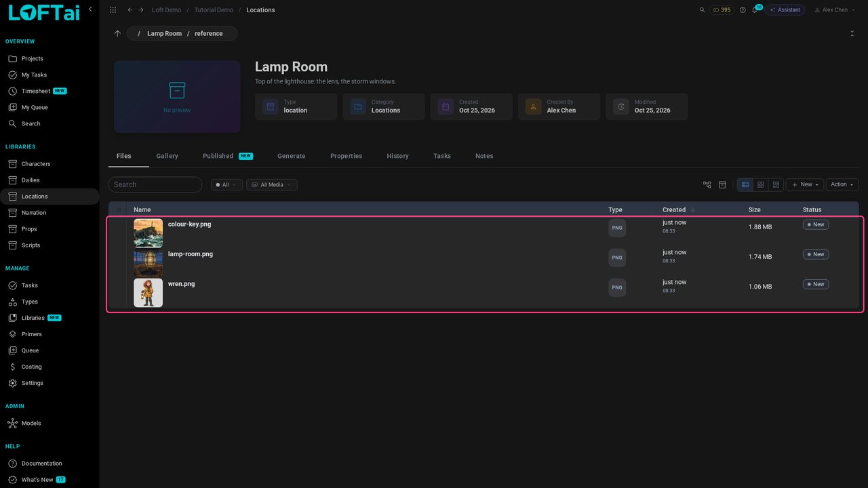Navigate back with the left arrow
The image size is (868, 488).
click(x=130, y=10)
